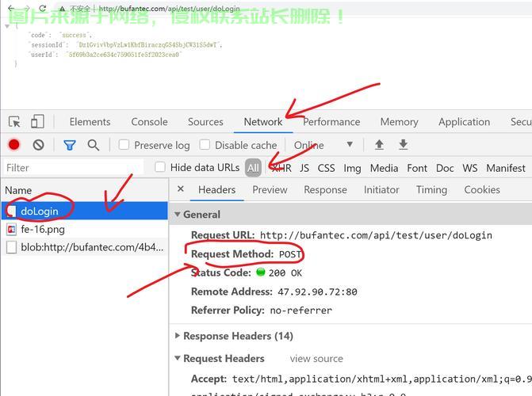Expand the Response Headers (14) section
Viewport: 532px width, 396px height.
click(177, 336)
